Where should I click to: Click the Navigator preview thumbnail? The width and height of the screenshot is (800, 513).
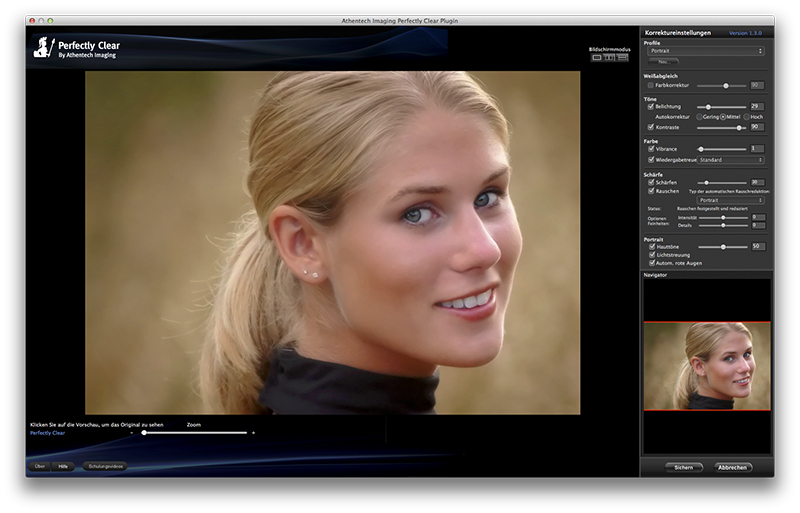pyautogui.click(x=707, y=366)
